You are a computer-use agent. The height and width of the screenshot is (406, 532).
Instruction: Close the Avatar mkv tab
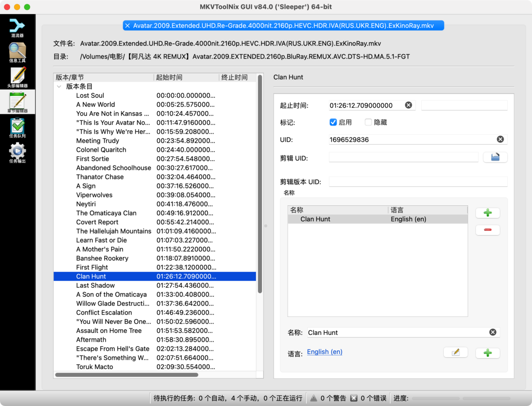pos(128,26)
